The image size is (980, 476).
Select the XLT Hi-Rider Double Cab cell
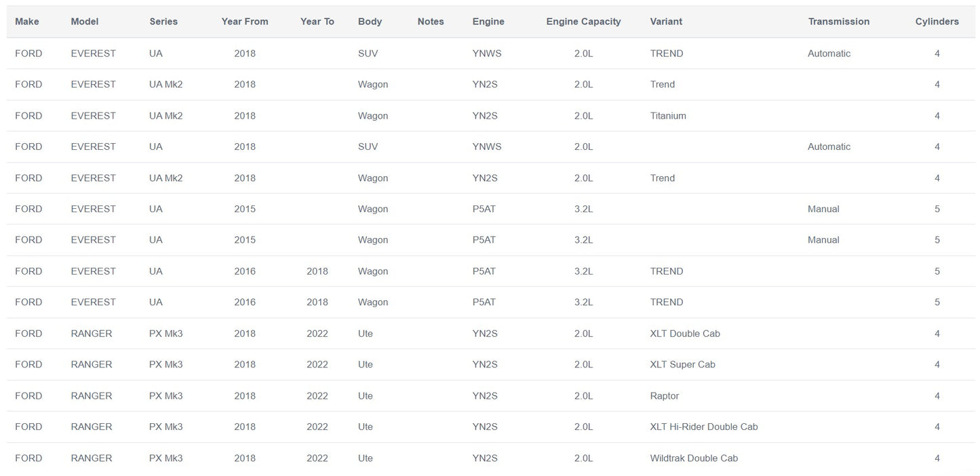(x=704, y=427)
